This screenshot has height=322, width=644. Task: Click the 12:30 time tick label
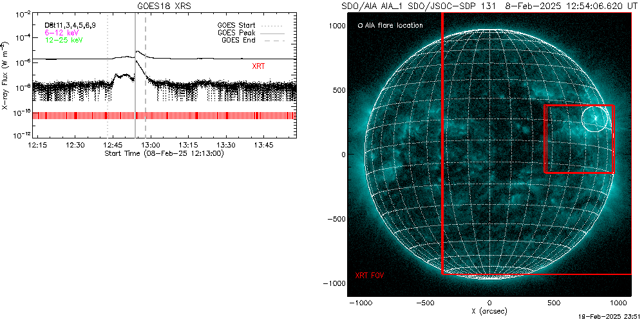click(x=75, y=145)
